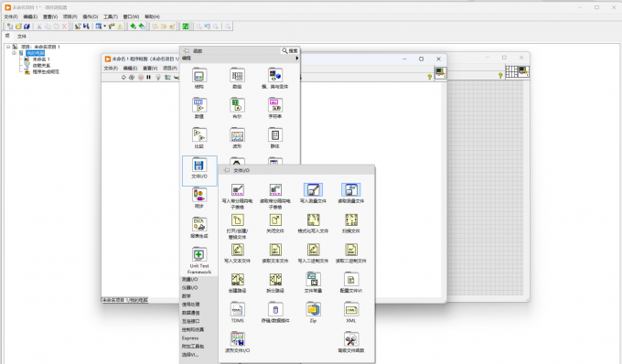Click Abort button in block diagram toolbar
The width and height of the screenshot is (622, 364).
coord(141,78)
